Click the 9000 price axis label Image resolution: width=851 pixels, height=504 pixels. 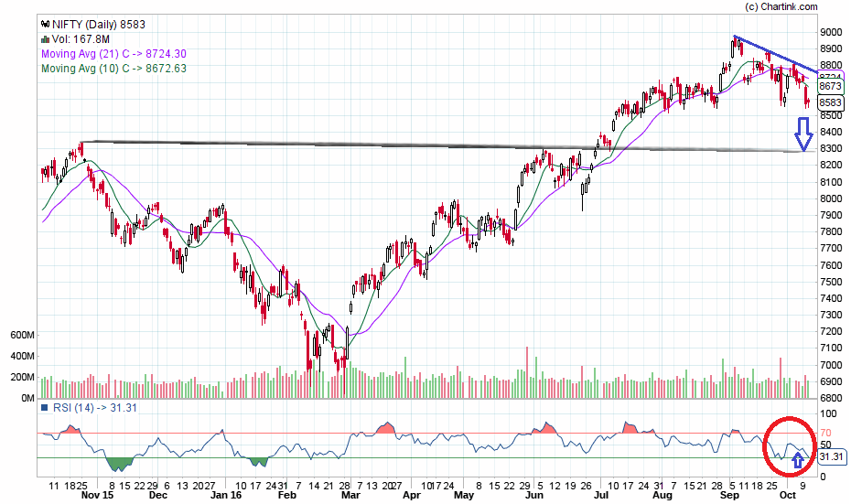[831, 32]
